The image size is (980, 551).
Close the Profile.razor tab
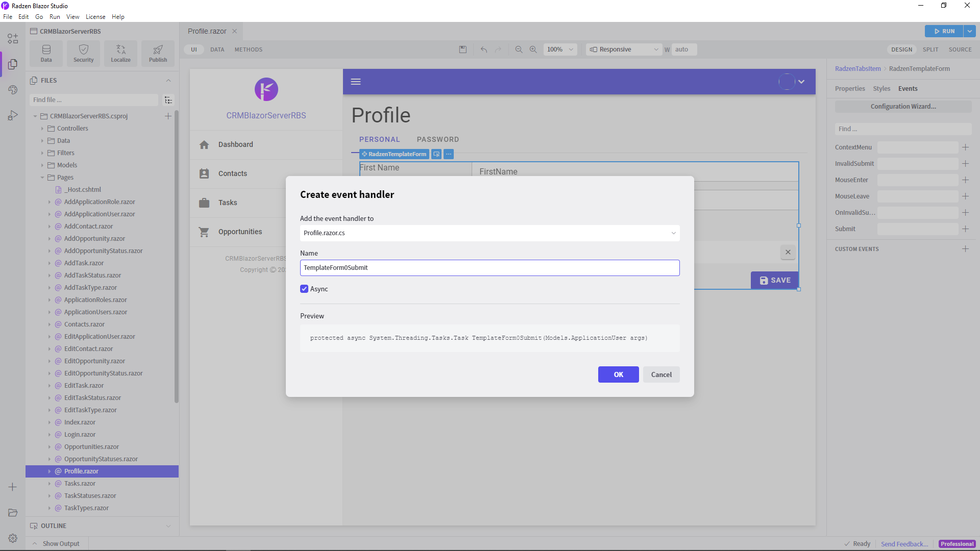point(235,31)
